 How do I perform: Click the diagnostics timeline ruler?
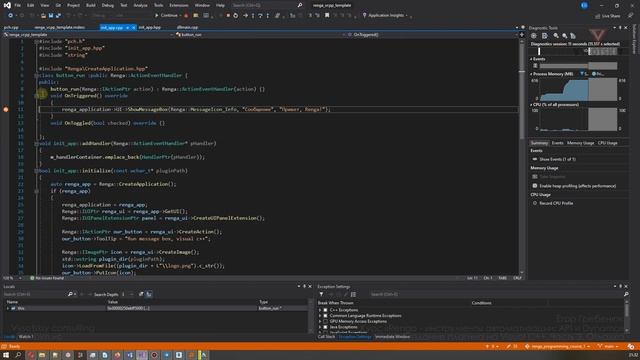(x=578, y=51)
